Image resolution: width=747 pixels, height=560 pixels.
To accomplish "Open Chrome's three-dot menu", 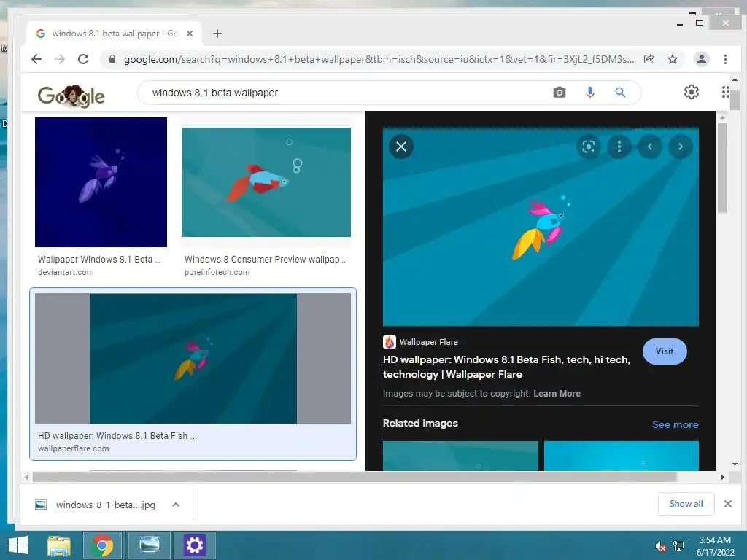I will pos(725,59).
